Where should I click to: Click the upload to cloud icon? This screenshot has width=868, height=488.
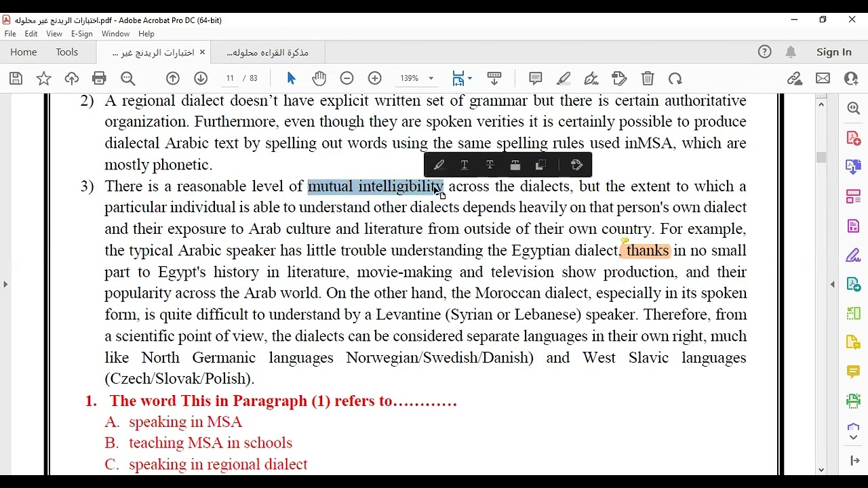point(71,79)
